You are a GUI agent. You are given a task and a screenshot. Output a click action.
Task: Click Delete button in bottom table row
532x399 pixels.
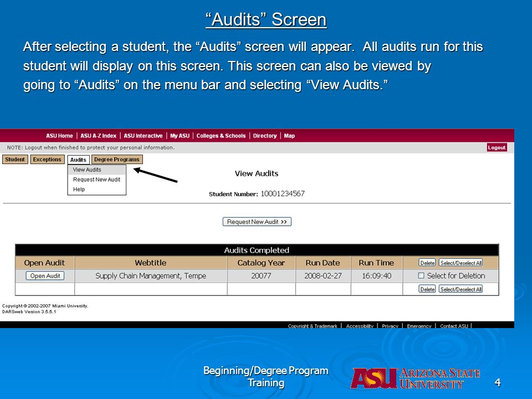click(x=427, y=289)
